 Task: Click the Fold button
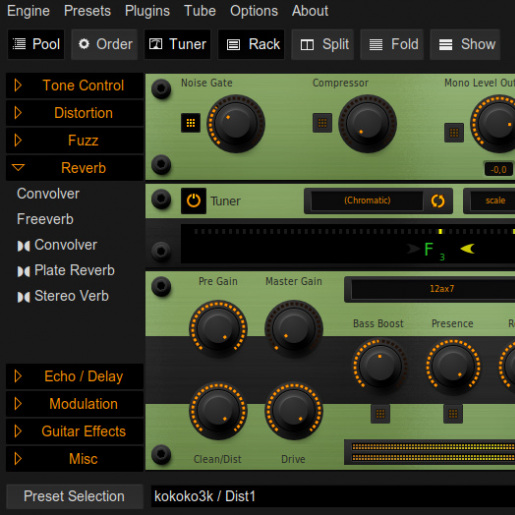coord(392,44)
